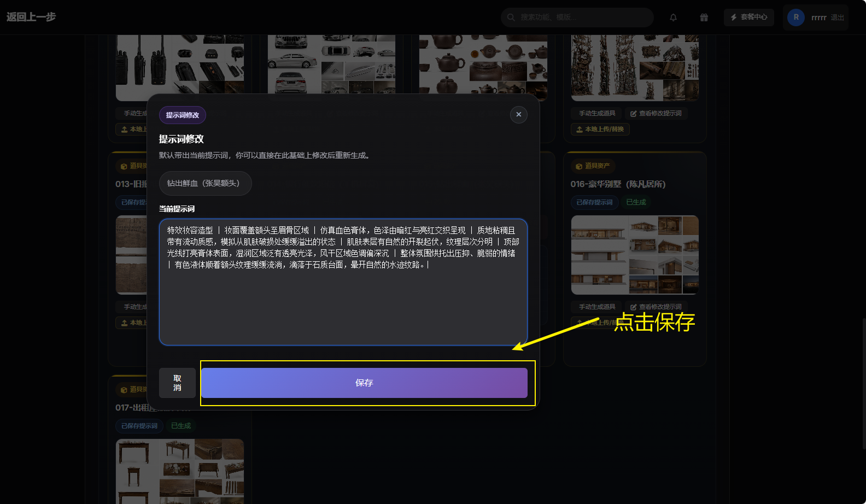Click 退出 to log out

pyautogui.click(x=837, y=17)
